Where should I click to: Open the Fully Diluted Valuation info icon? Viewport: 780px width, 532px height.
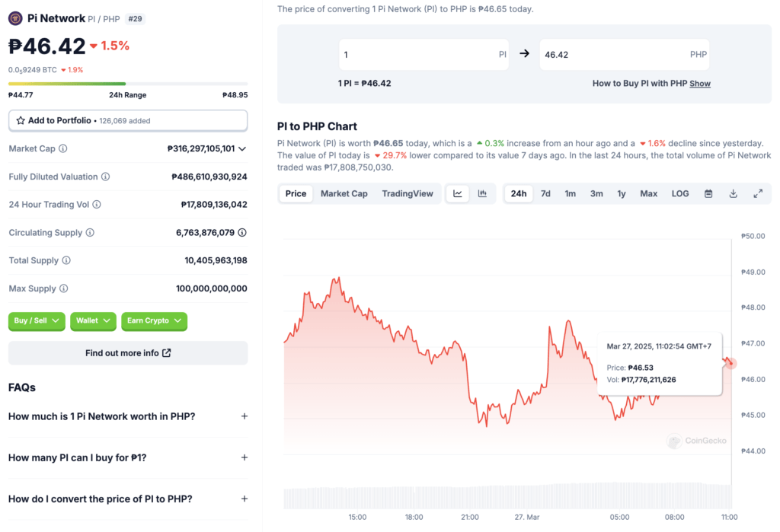[x=105, y=177]
